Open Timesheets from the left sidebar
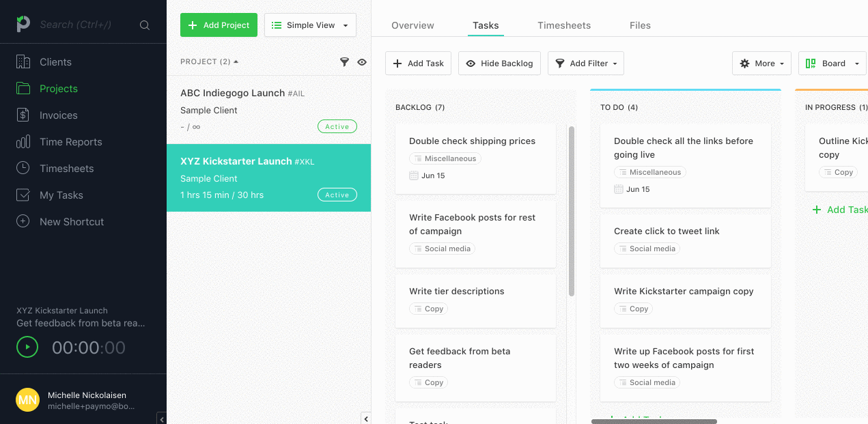The height and width of the screenshot is (424, 868). point(66,169)
